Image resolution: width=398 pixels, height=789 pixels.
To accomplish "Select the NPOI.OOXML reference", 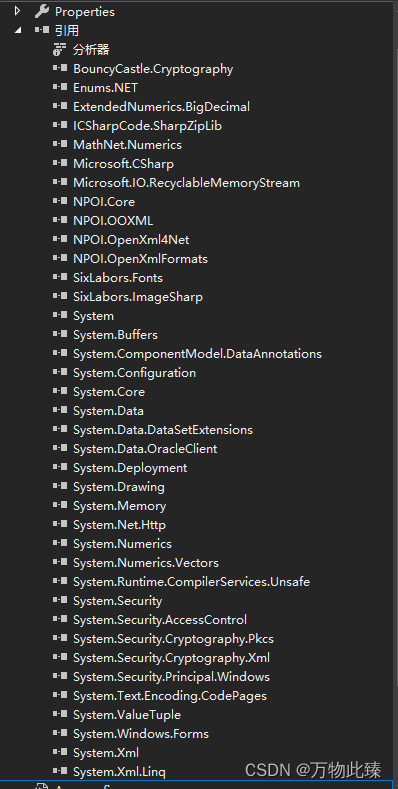I will tap(113, 221).
